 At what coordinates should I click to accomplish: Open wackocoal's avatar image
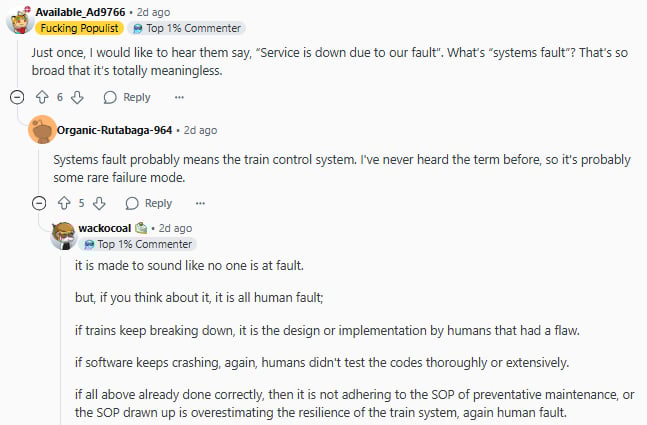pyautogui.click(x=64, y=236)
